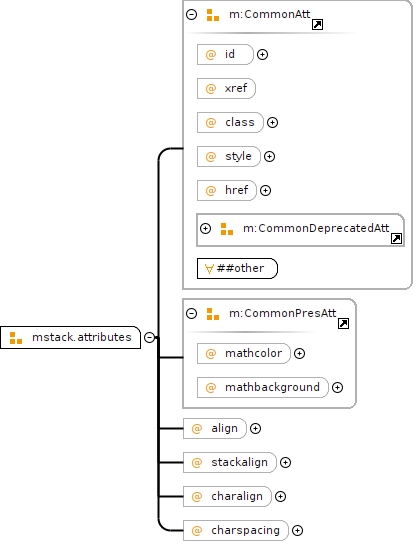This screenshot has height=546, width=414.
Task: Expand the mathcolor attribute
Action: click(x=299, y=353)
